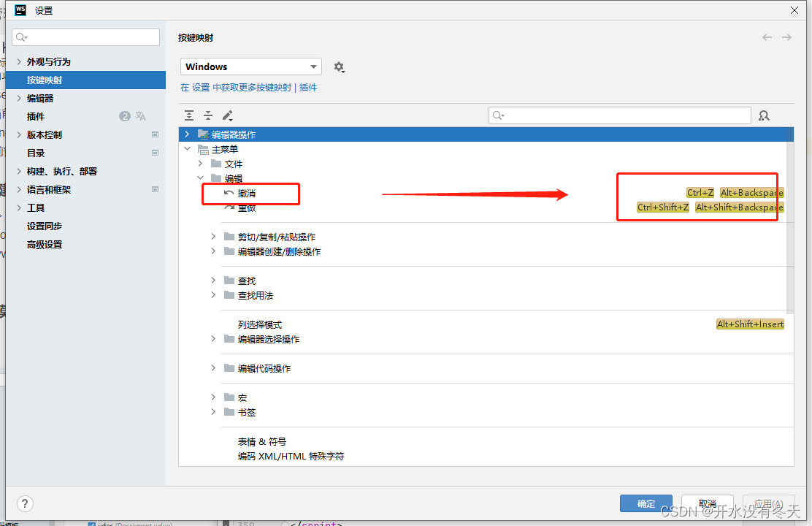Click folder icon next to 书签
The width and height of the screenshot is (812, 526).
(229, 412)
